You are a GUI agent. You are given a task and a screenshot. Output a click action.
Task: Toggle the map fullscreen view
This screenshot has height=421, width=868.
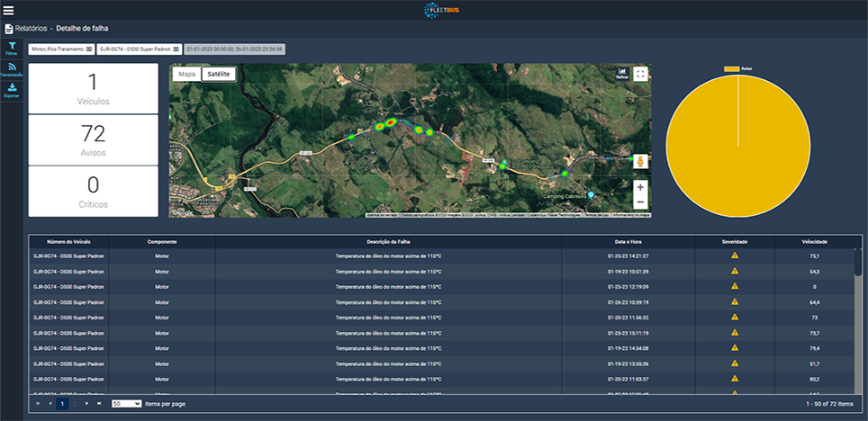click(x=640, y=74)
